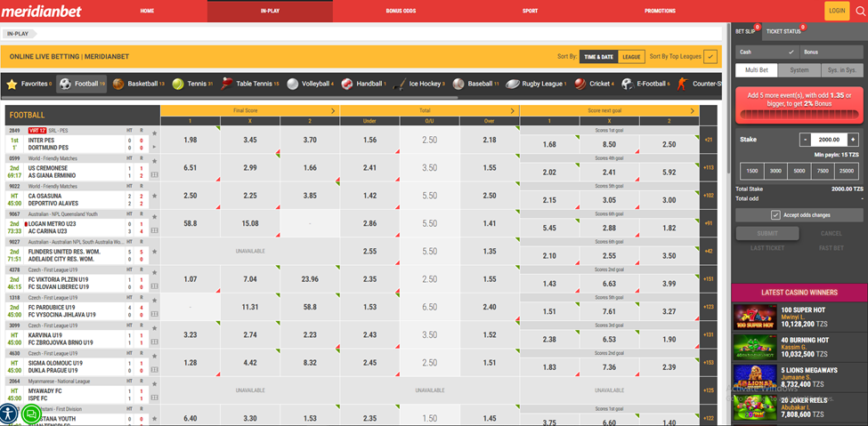Toggle Accept odds changes checkbox
The width and height of the screenshot is (868, 426).
[x=775, y=215]
